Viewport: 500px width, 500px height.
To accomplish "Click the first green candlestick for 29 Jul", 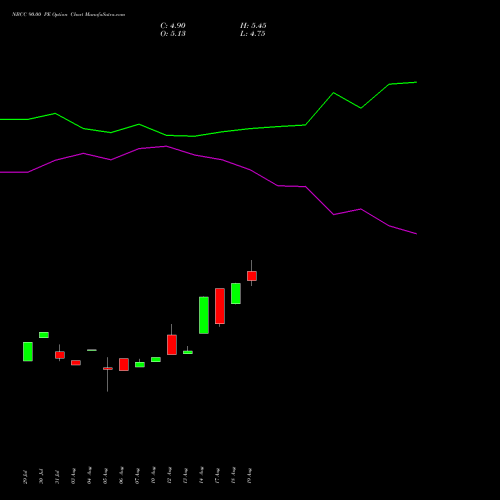I will [x=28, y=351].
